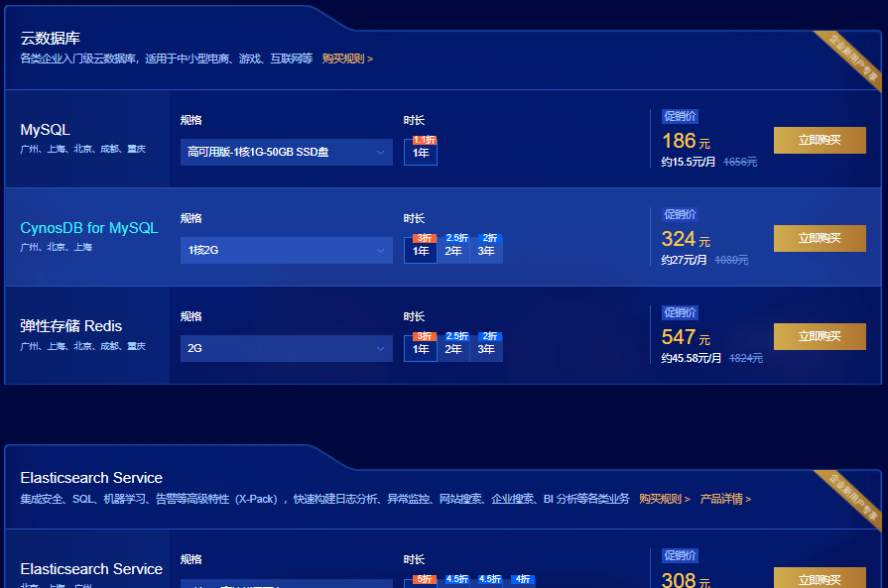Open Redis 2G specification dropdown

(x=286, y=348)
